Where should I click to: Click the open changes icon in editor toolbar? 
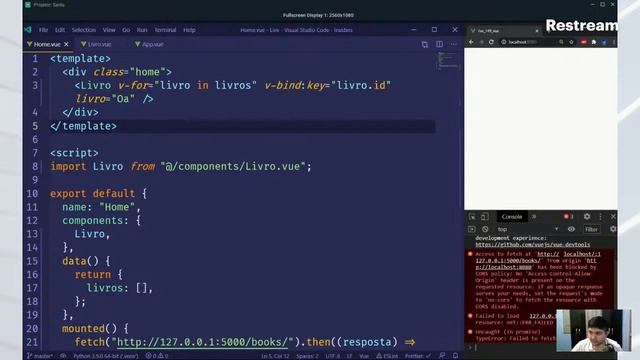click(425, 44)
